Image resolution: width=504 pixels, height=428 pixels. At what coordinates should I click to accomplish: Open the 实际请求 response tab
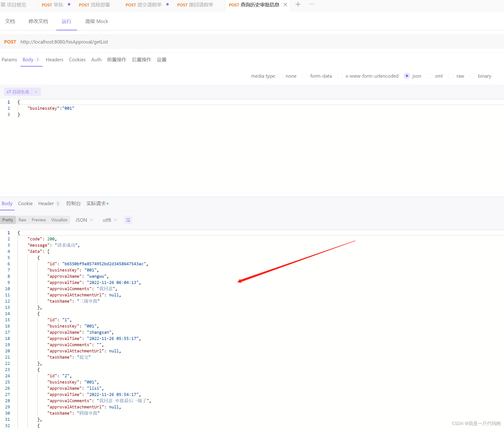coord(96,203)
